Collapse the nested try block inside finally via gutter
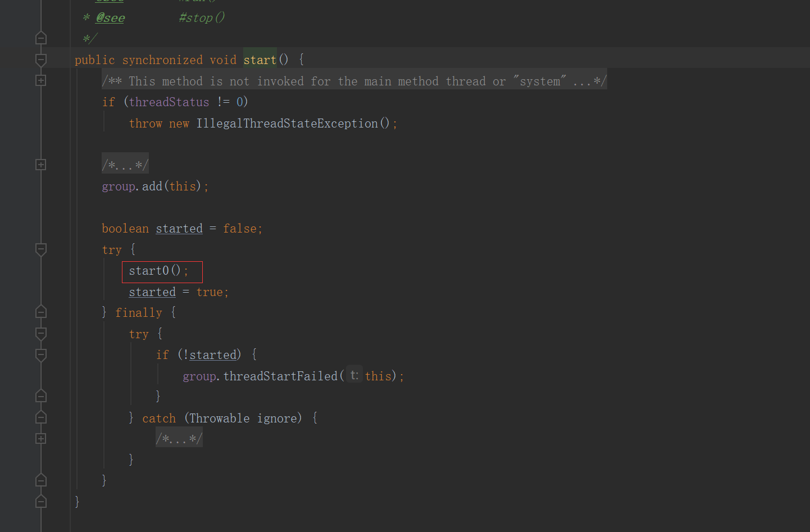 41,334
